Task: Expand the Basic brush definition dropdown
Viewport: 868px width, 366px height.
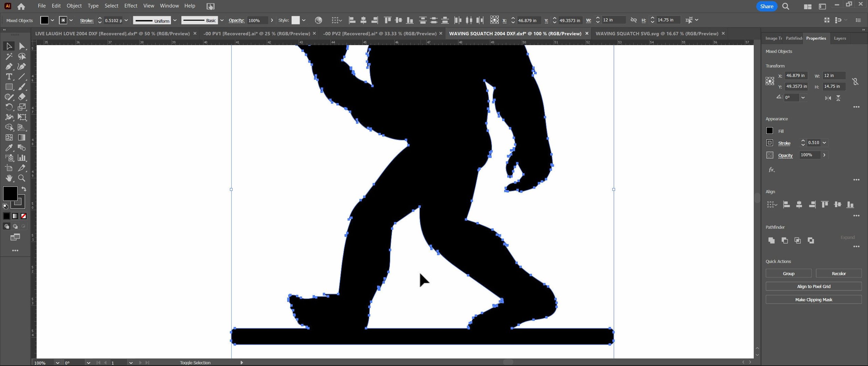Action: (x=222, y=20)
